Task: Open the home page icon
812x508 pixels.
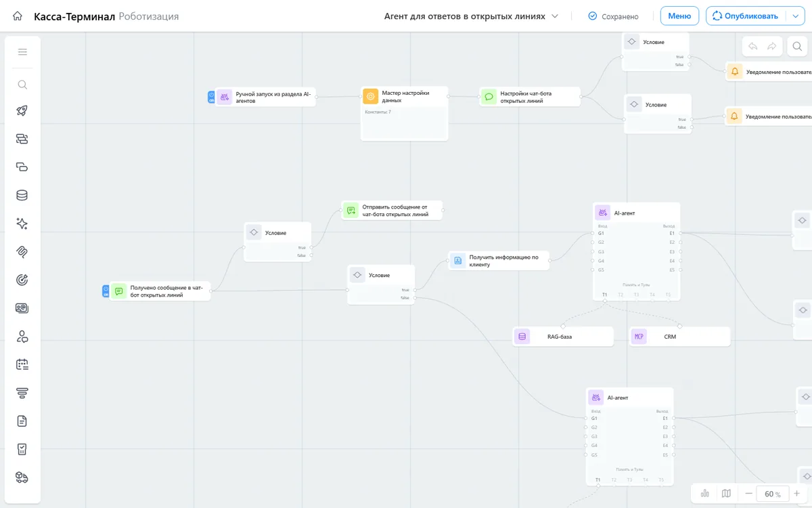Action: 18,16
